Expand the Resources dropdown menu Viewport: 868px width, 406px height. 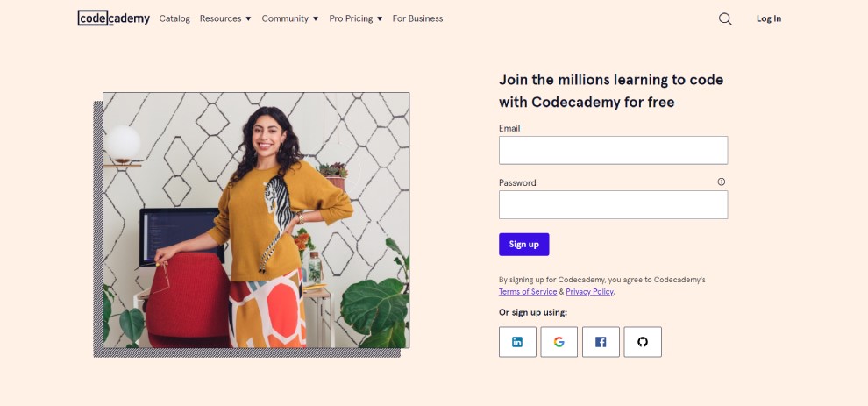click(225, 18)
